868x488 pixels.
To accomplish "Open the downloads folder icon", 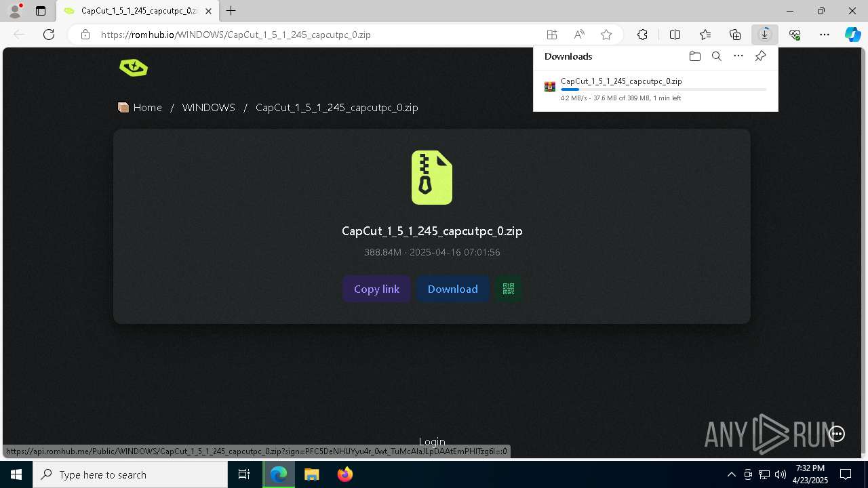I will [x=695, y=56].
